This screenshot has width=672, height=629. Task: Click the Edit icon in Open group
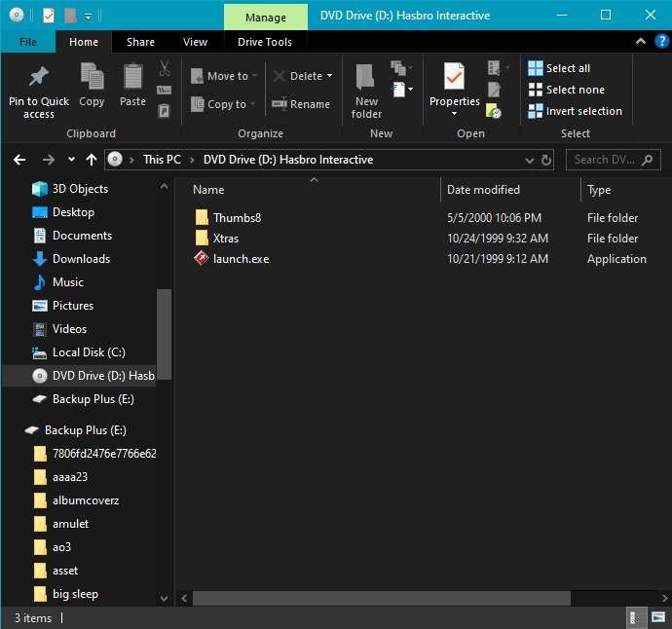coord(494,90)
